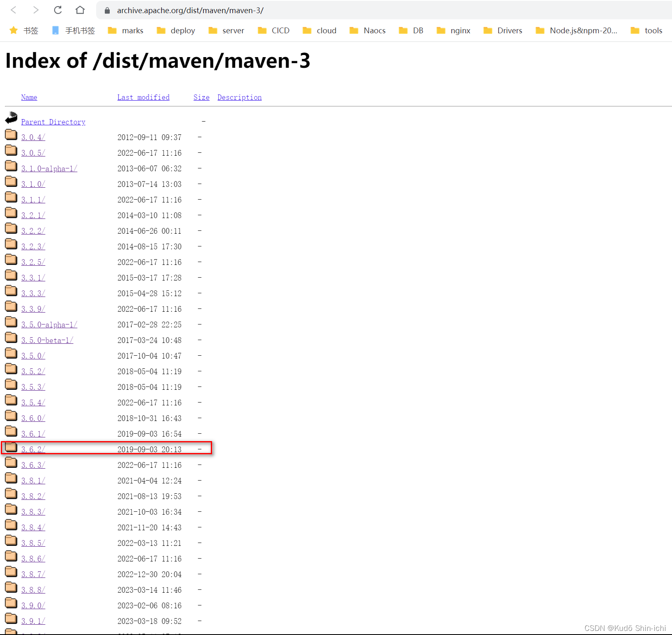Open the Parent Directory link

point(53,122)
